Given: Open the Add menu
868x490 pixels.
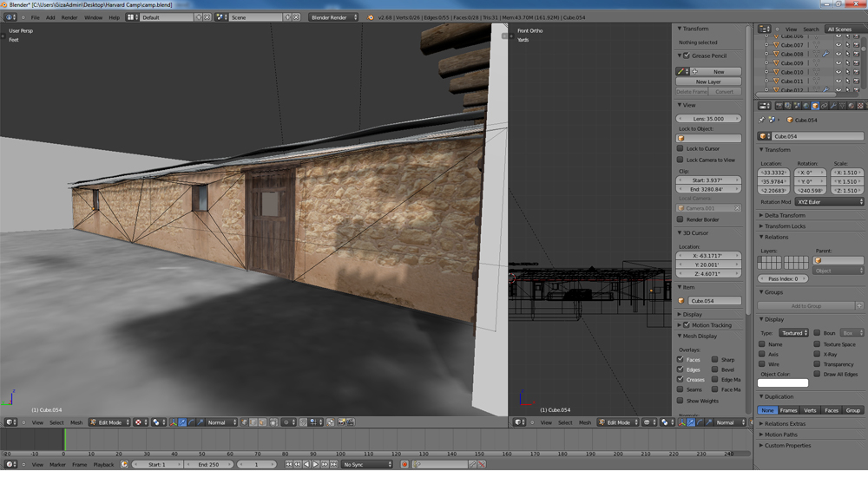Looking at the screenshot, I should coord(50,17).
